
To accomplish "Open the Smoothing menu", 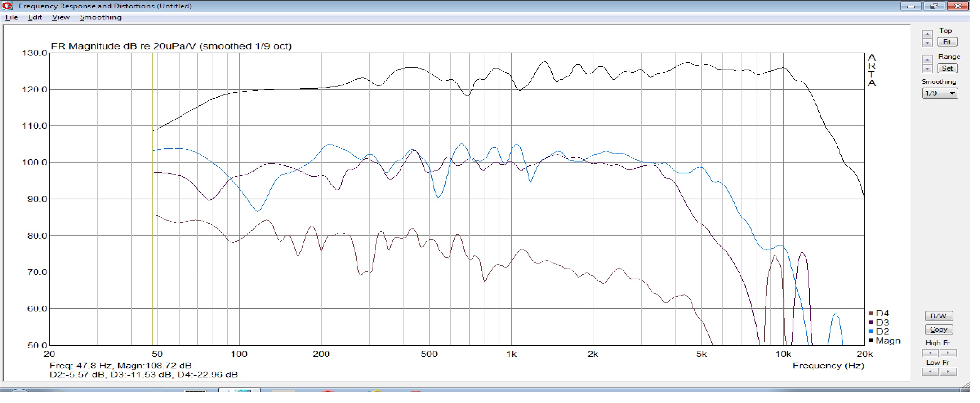I will (101, 17).
